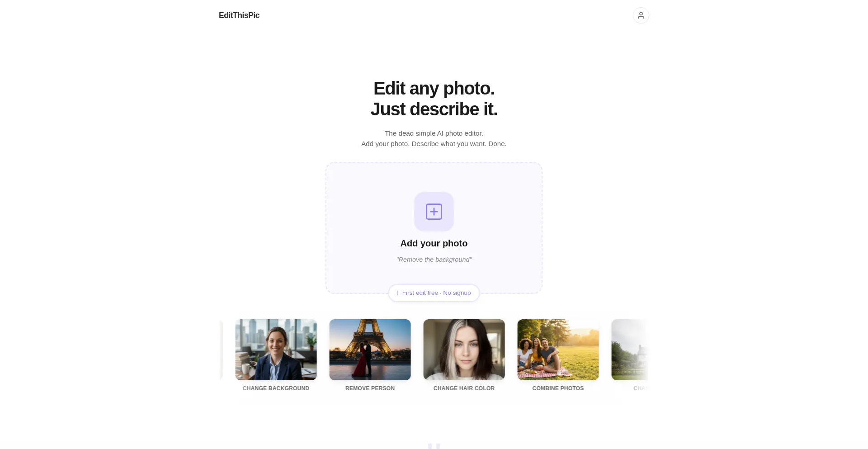
Task: Go to the EditThisPic home logo
Action: point(239,15)
